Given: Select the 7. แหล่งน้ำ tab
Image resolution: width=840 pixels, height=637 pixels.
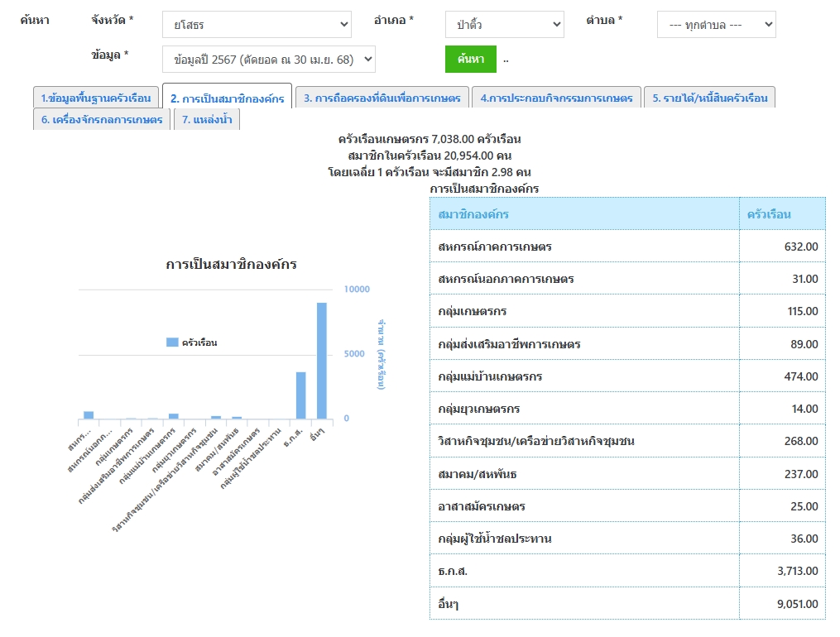Looking at the screenshot, I should point(207,120).
